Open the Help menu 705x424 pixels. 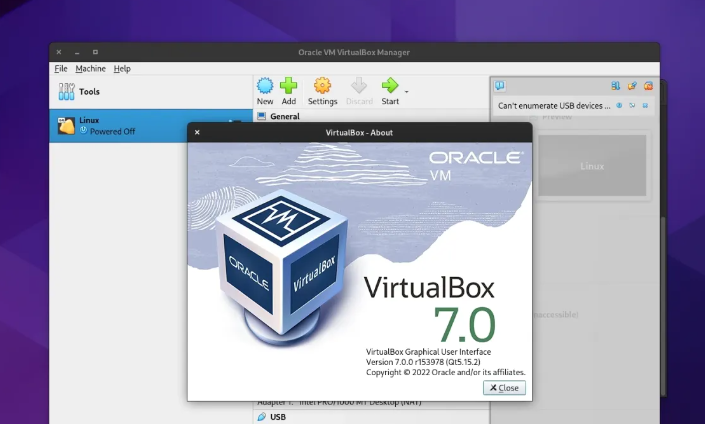[122, 68]
